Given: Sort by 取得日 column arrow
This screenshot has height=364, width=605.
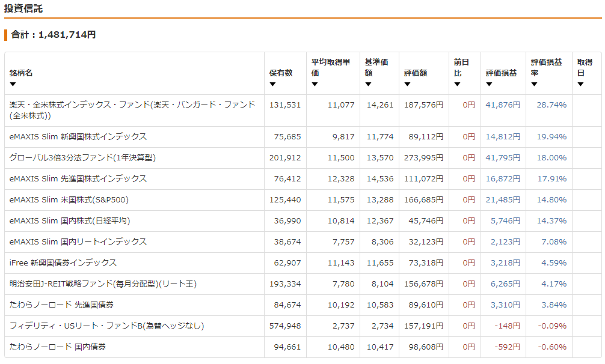Looking at the screenshot, I should click(x=581, y=84).
